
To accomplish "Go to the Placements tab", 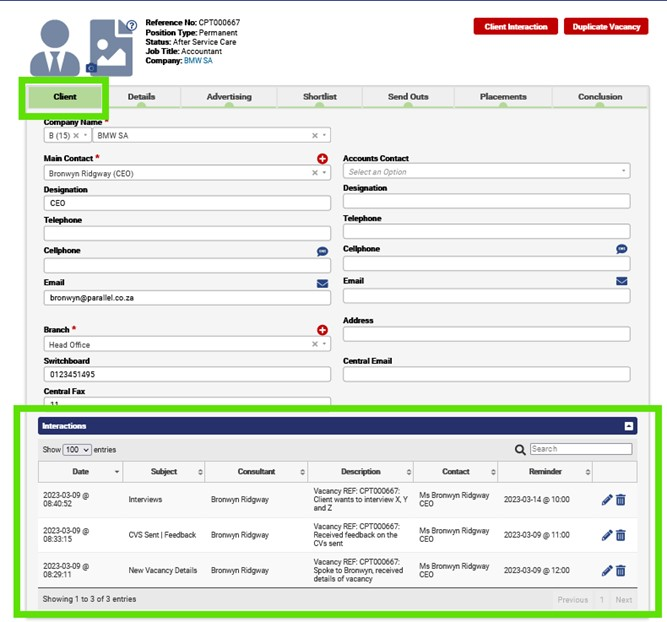I will (503, 97).
